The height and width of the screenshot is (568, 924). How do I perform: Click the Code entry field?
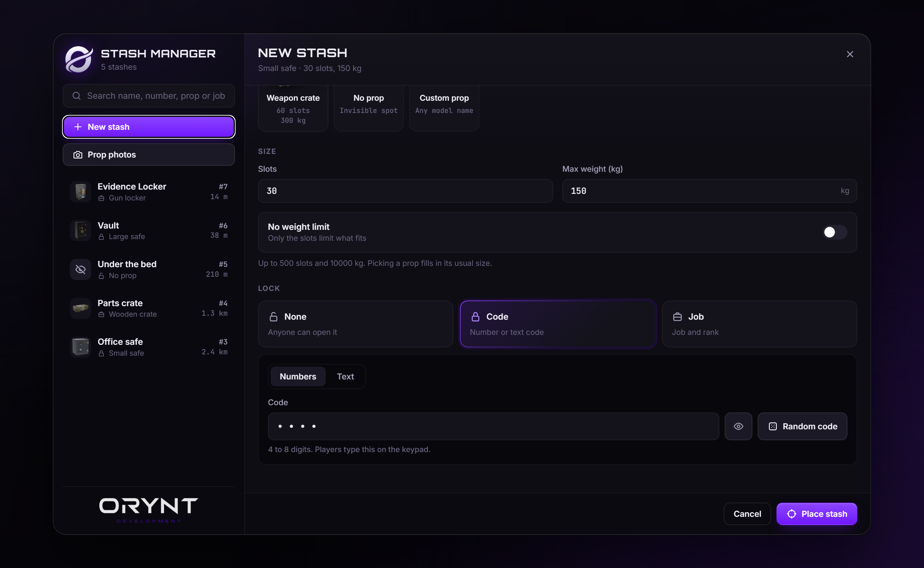[x=493, y=426]
